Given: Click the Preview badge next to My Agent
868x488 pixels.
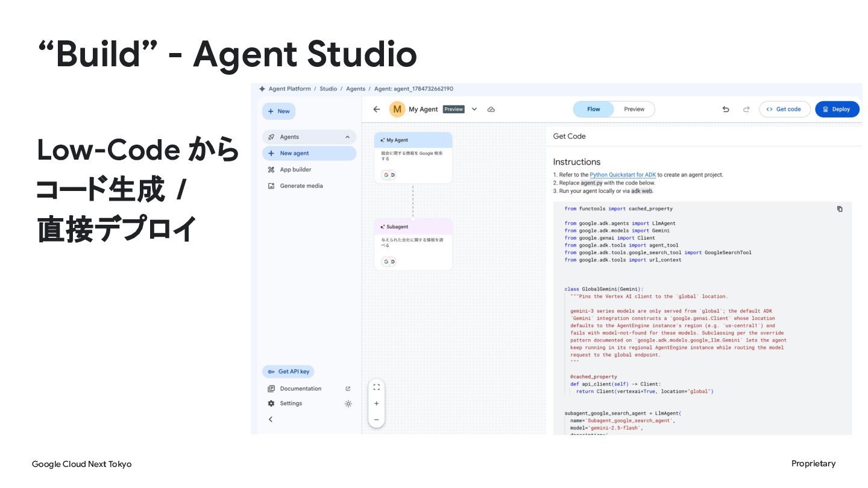Looking at the screenshot, I should [x=453, y=110].
